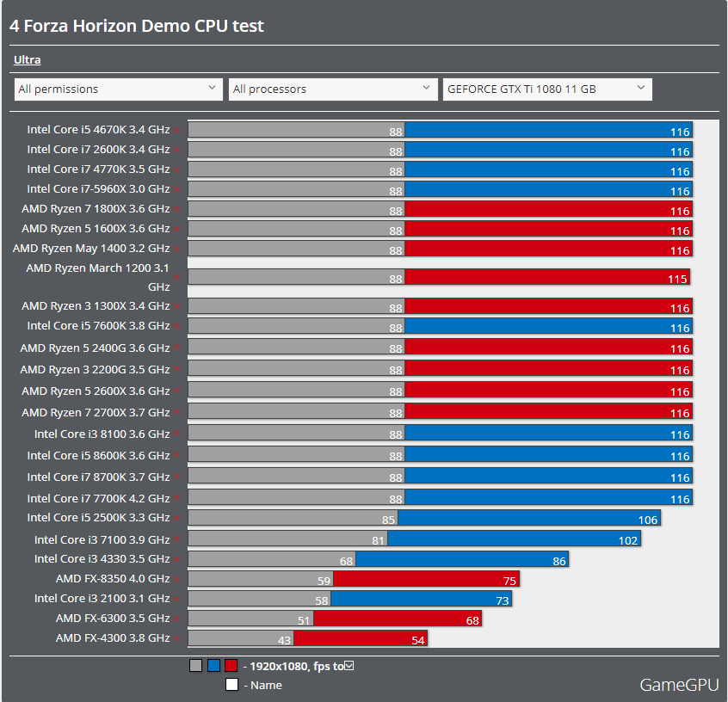Click the blue legend color swatch
The height and width of the screenshot is (702, 728).
click(213, 666)
